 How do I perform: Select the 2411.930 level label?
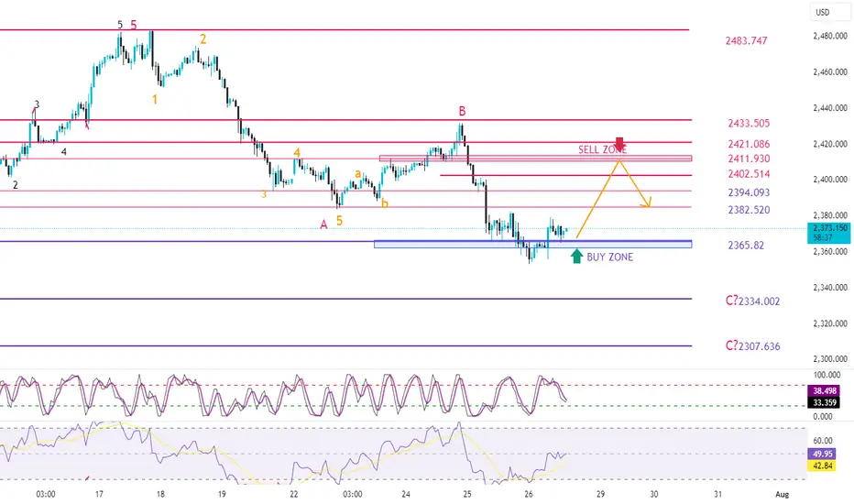click(x=749, y=159)
